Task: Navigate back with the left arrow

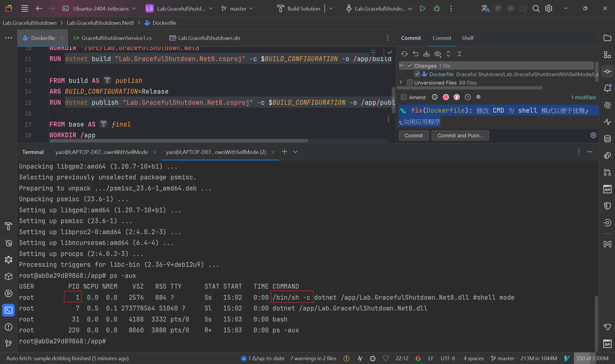Action: pos(39,9)
